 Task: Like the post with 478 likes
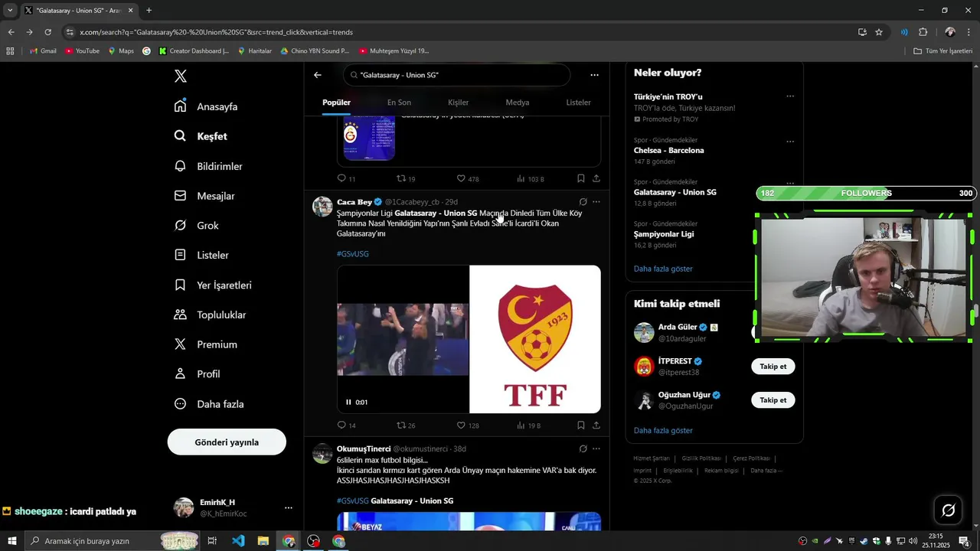pos(468,178)
